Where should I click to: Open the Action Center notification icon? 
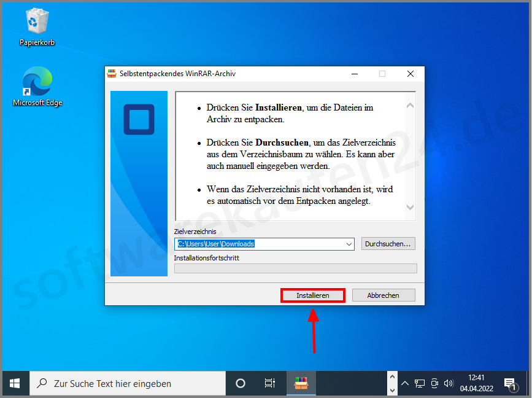coord(511,383)
